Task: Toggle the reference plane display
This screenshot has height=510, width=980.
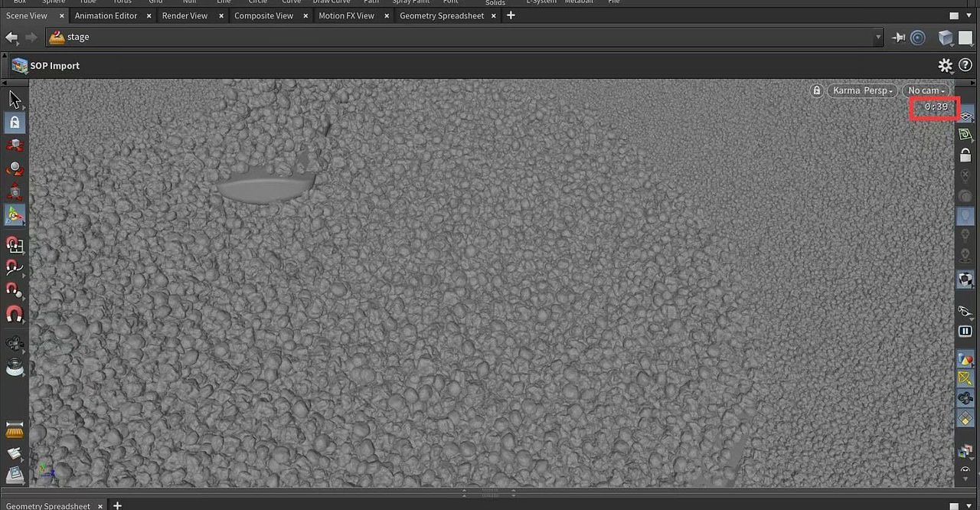Action: coord(965,115)
